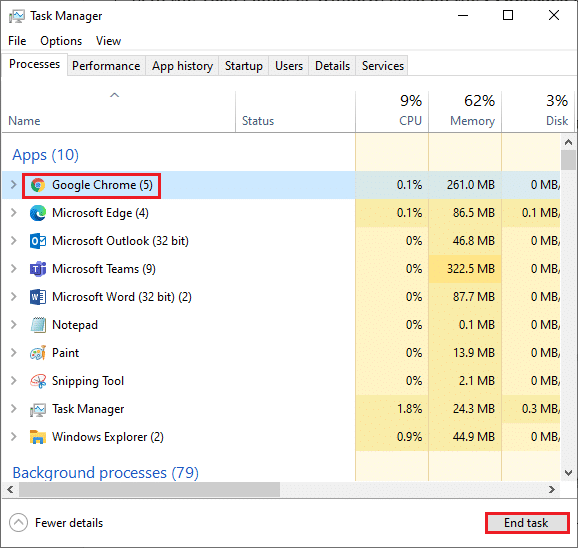Switch to the Performance tab
Image resolution: width=578 pixels, height=548 pixels.
(x=106, y=66)
